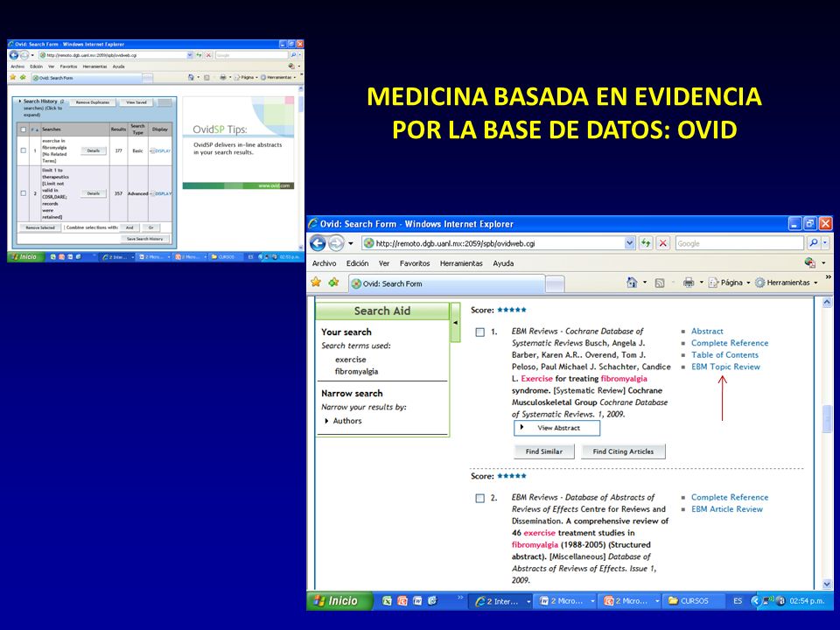Image resolution: width=840 pixels, height=630 pixels.
Task: Open the EBM Article Review link
Action: click(x=726, y=509)
